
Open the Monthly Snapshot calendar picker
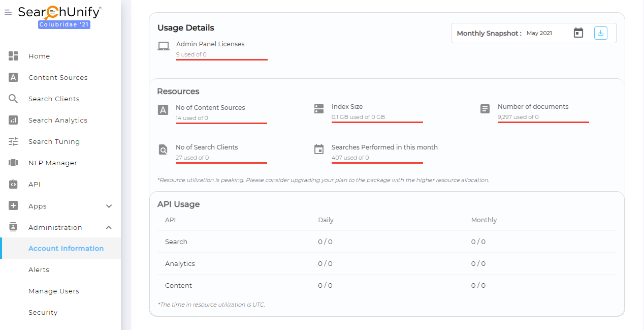pyautogui.click(x=578, y=33)
